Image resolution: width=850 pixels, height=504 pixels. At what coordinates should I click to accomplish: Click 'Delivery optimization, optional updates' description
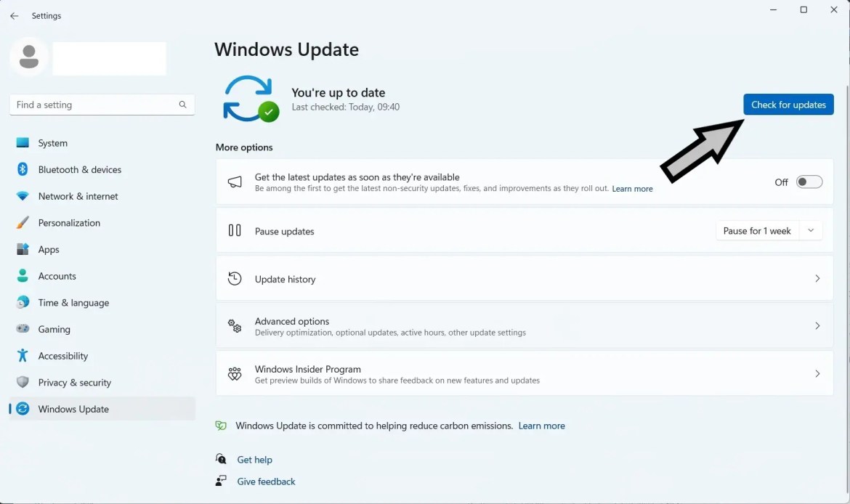coord(390,332)
